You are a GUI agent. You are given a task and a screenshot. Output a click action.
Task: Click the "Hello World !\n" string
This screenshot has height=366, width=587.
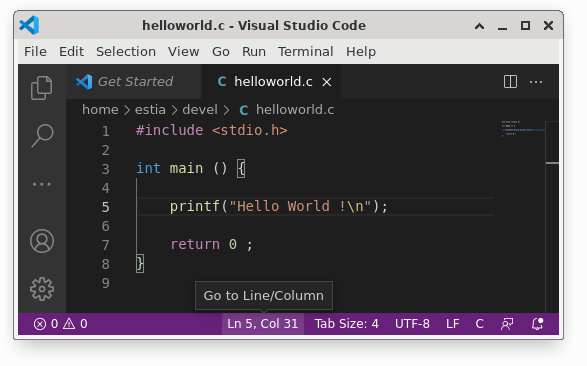point(300,206)
